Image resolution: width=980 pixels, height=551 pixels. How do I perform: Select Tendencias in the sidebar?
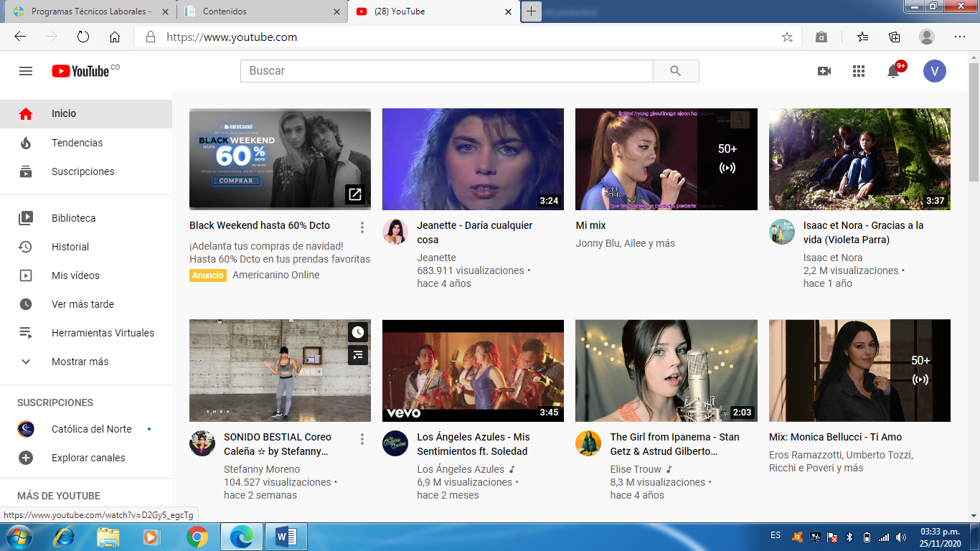[77, 143]
